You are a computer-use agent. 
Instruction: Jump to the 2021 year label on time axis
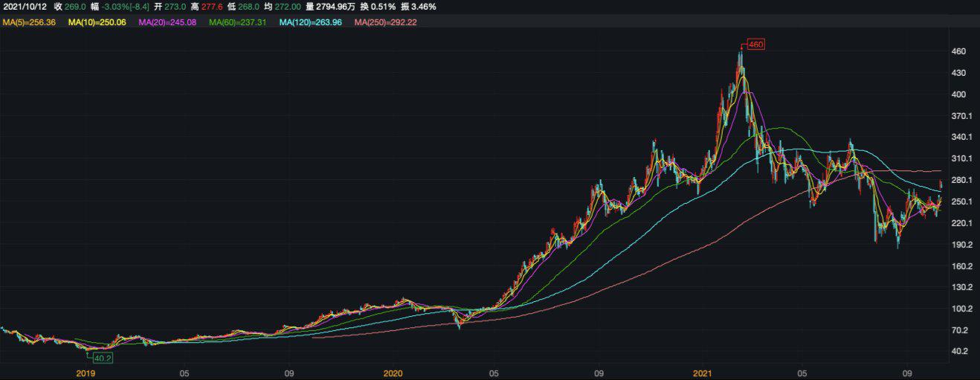703,373
